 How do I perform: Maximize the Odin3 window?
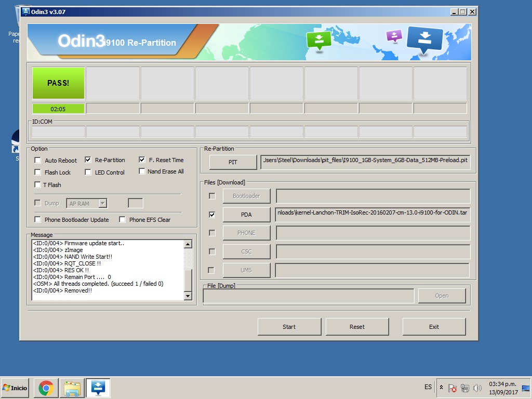(x=462, y=12)
